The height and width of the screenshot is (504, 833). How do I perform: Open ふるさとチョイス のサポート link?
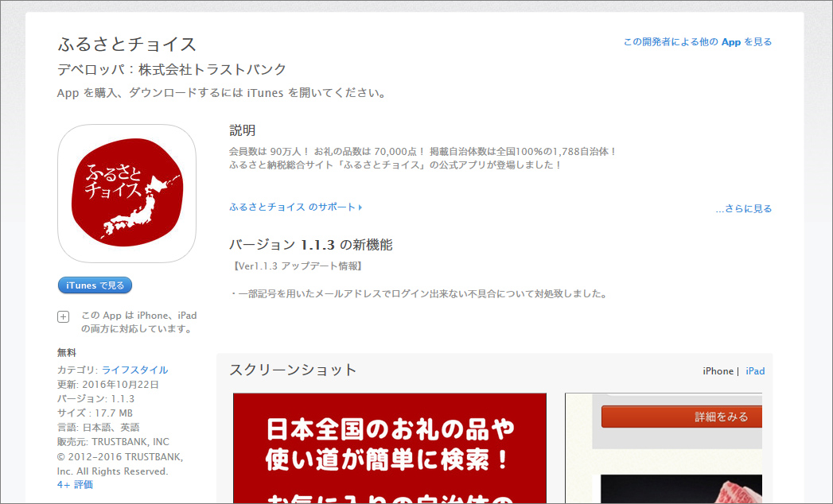[x=295, y=207]
